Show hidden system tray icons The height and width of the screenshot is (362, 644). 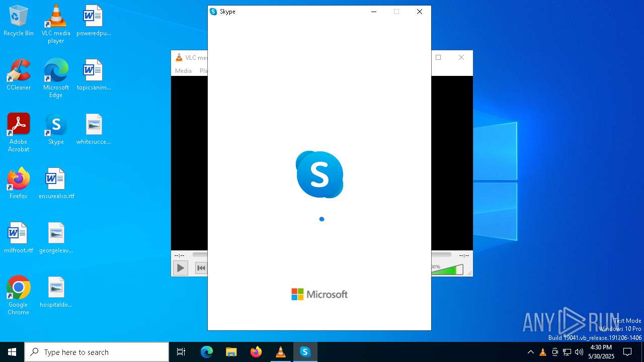click(x=531, y=352)
